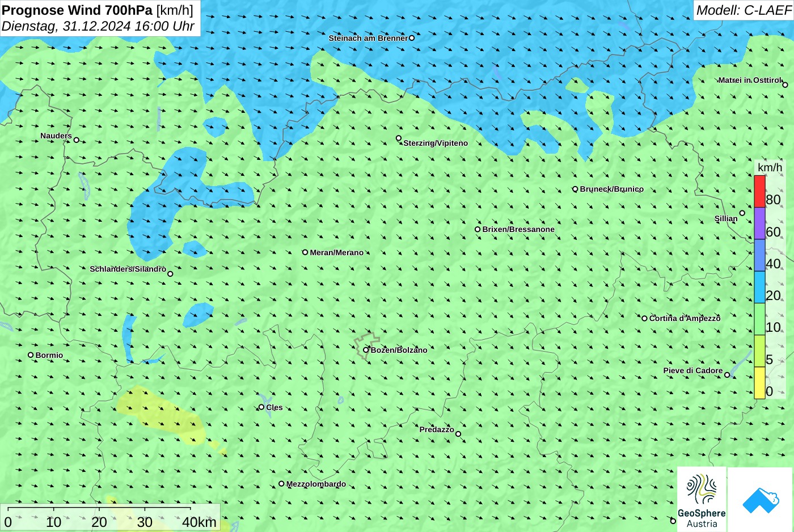The width and height of the screenshot is (794, 532).
Task: Click the 'Sterzing/Vipiteno' label text
Action: [436, 143]
